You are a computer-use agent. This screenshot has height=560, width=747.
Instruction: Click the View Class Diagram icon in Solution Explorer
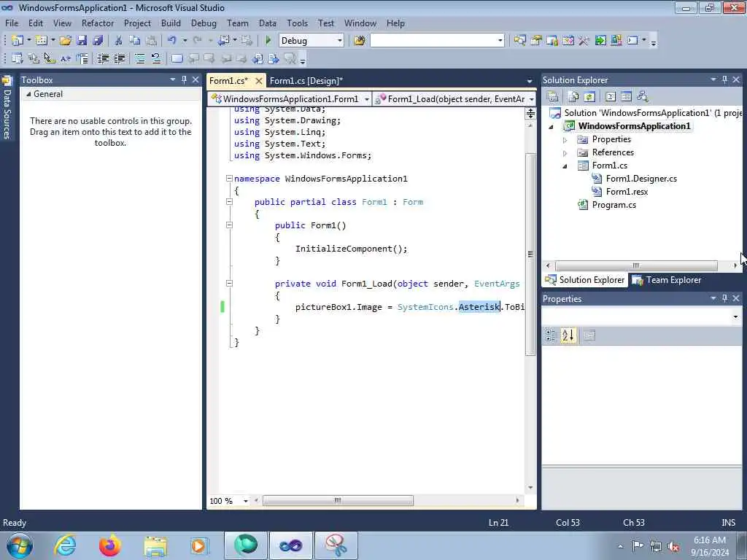[642, 97]
